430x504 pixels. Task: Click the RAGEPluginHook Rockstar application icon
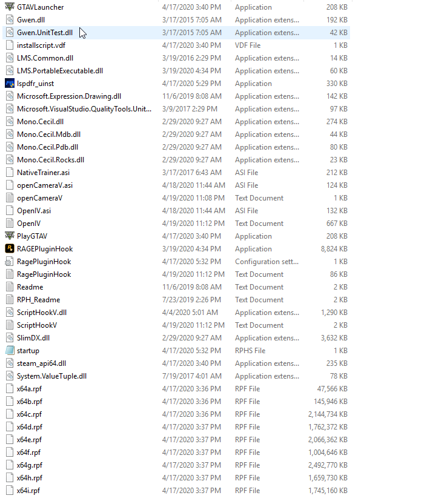coord(10,249)
